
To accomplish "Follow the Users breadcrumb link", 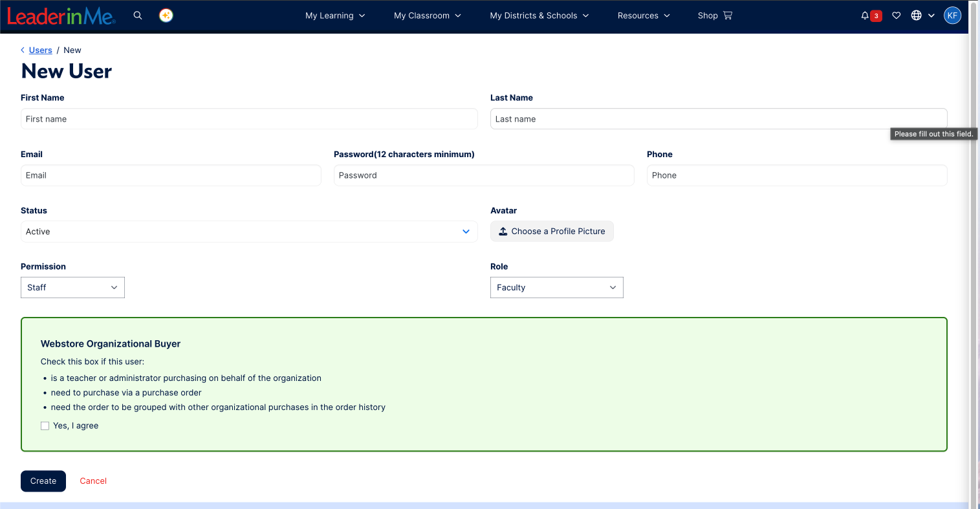I will pyautogui.click(x=41, y=50).
